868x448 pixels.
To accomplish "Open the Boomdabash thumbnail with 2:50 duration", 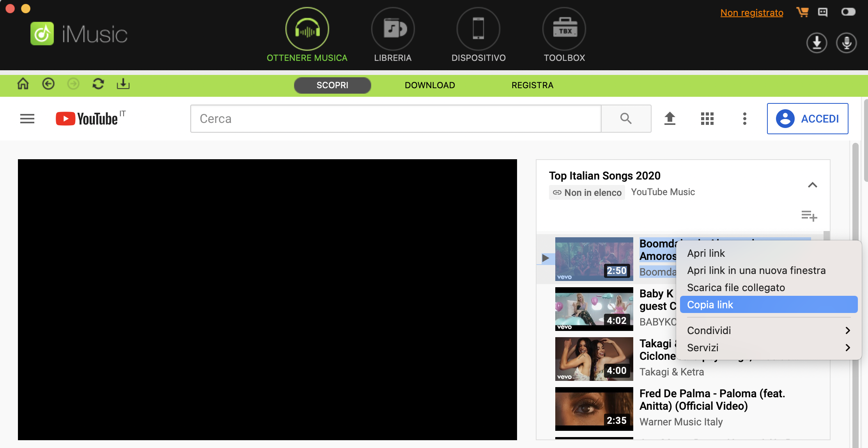I will pos(594,259).
